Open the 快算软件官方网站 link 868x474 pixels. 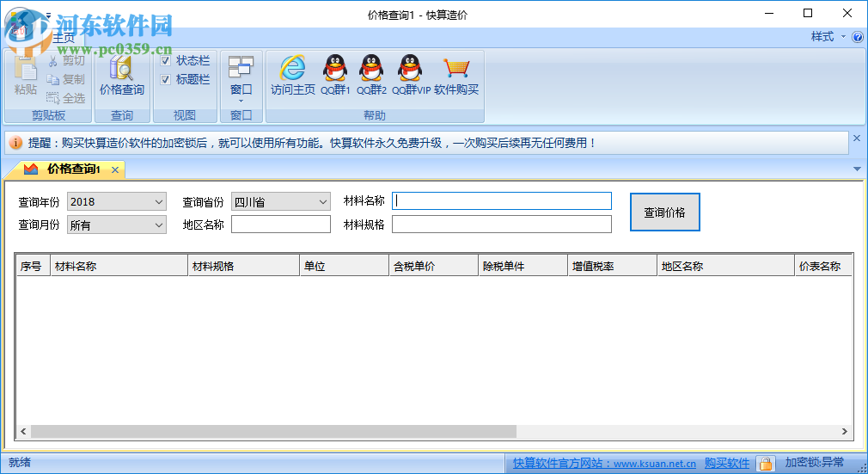coord(604,464)
